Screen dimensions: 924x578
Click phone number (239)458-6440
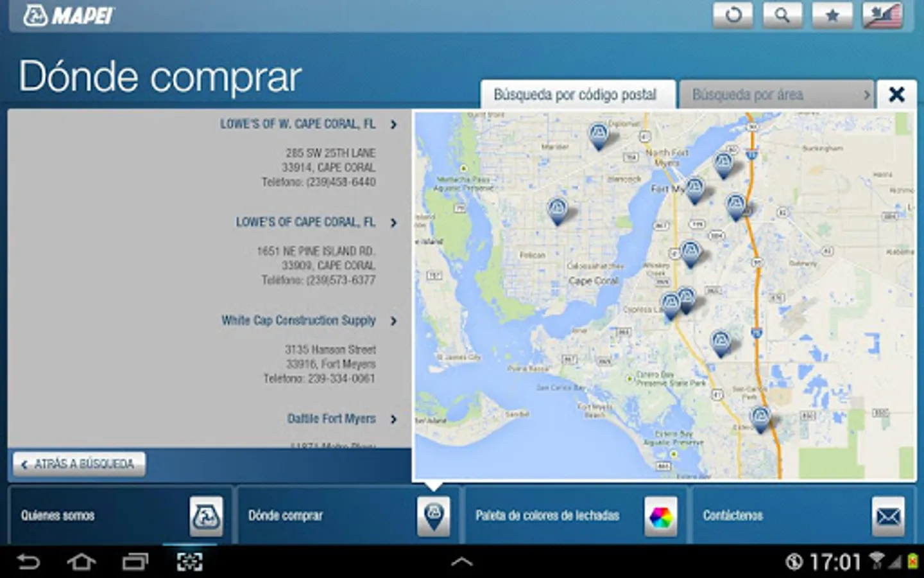tap(341, 182)
